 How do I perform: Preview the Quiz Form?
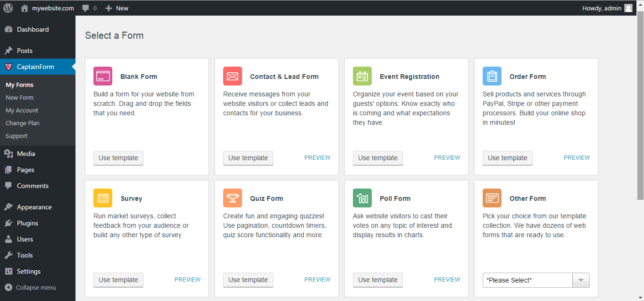coord(318,280)
